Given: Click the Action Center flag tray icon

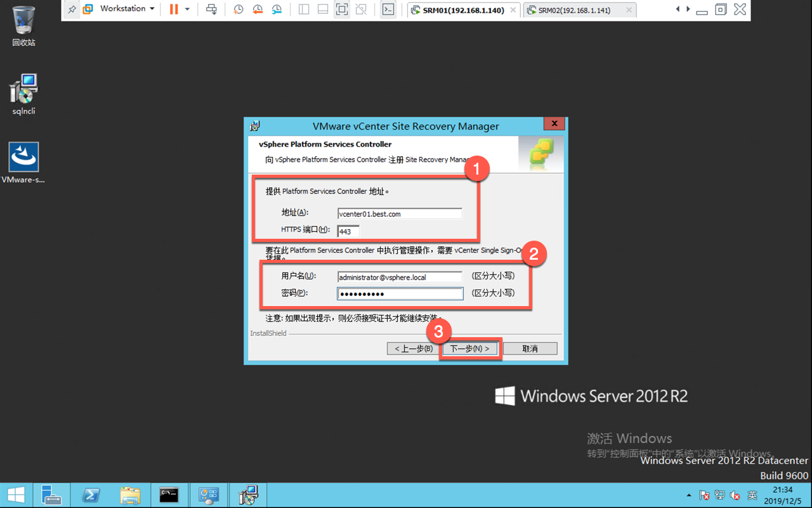Looking at the screenshot, I should [704, 495].
